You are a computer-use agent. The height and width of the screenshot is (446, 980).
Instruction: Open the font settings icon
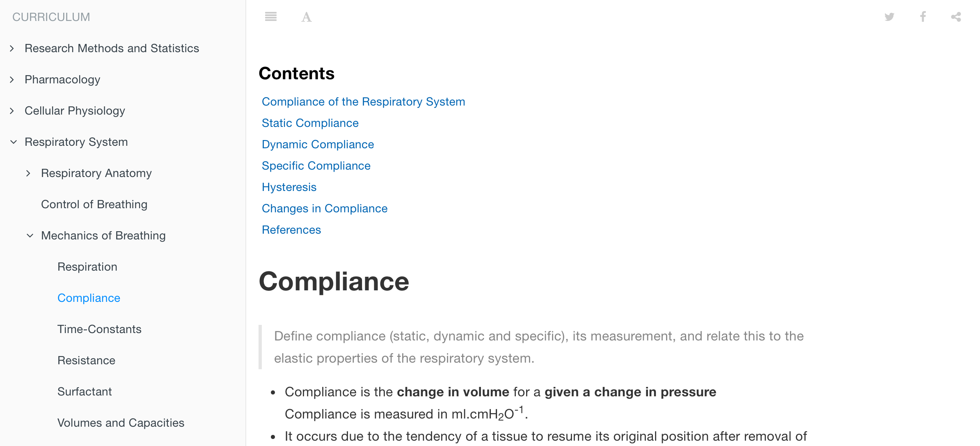[306, 17]
